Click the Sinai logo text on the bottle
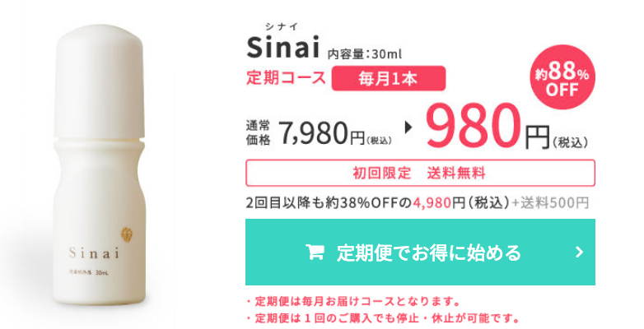Viewport: 644px width, 329px height. pos(94,253)
